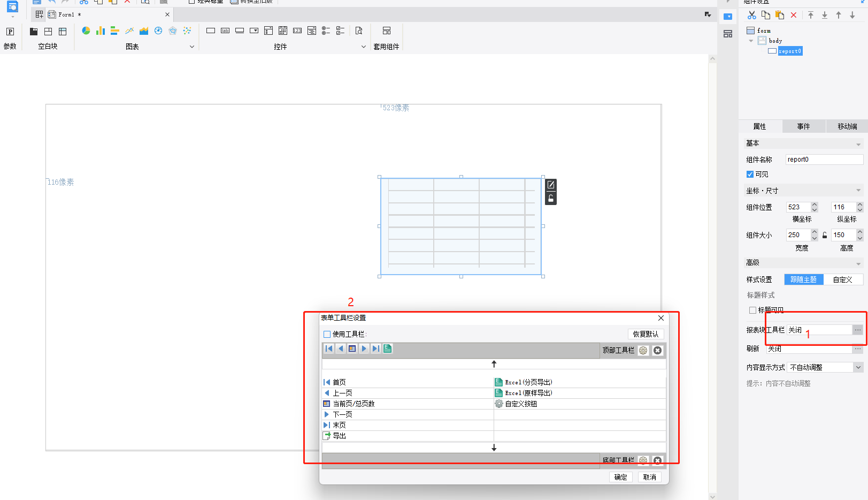The image size is (868, 500).
Task: Select 跟随主题 style option
Action: click(804, 279)
